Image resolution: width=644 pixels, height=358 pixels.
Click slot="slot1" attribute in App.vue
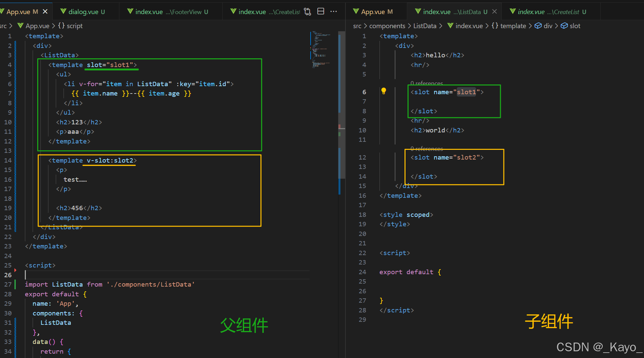110,65
